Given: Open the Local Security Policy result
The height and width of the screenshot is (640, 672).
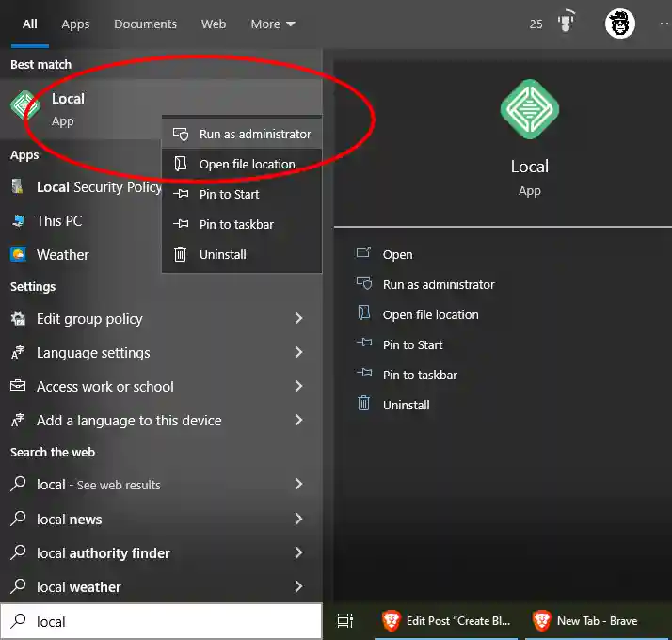Looking at the screenshot, I should pos(81,187).
